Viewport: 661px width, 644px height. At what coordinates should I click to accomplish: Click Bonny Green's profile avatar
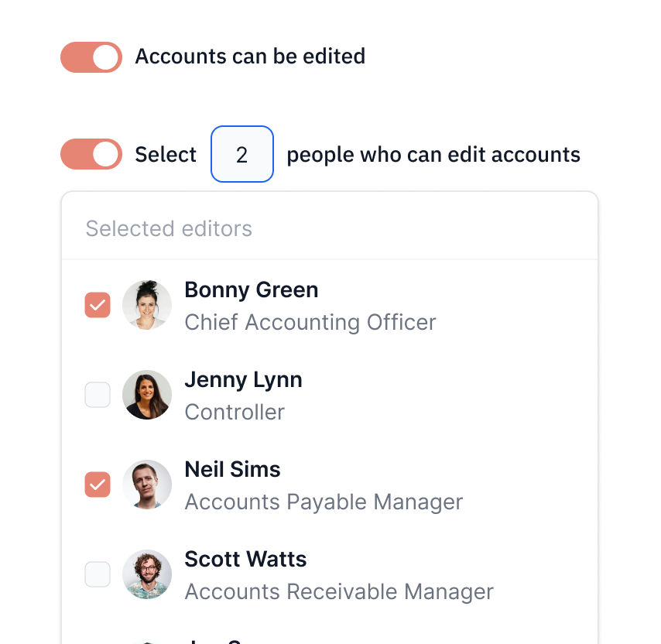tap(146, 305)
